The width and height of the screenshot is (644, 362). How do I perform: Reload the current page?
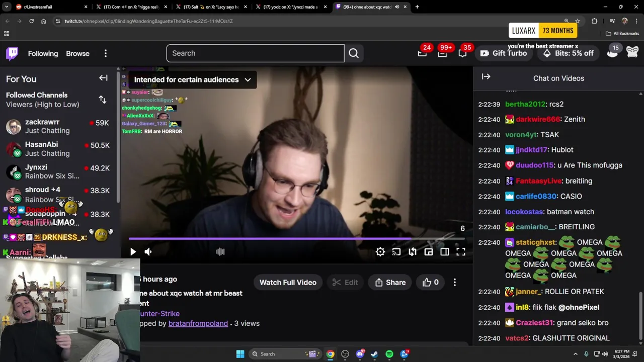click(31, 21)
